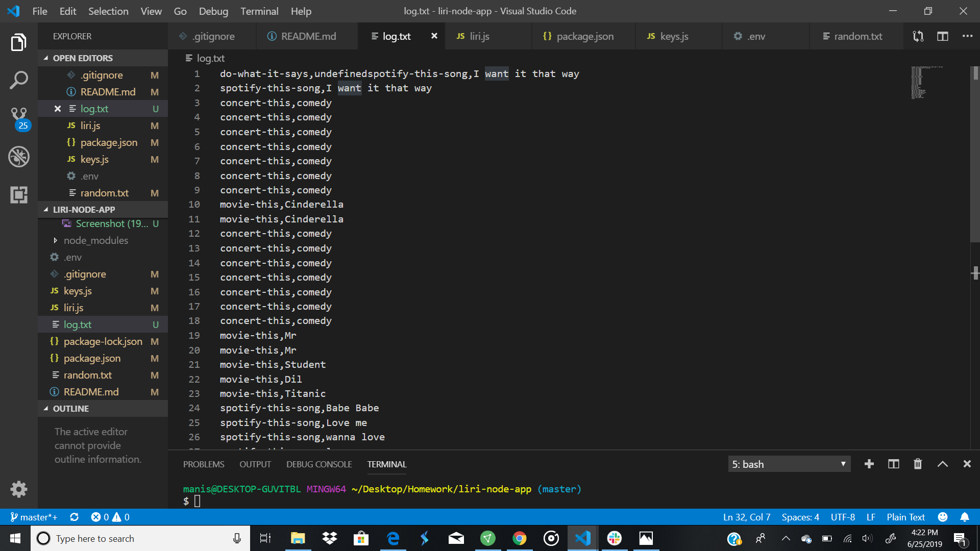Launch Chrome from the taskbar
Image resolution: width=980 pixels, height=551 pixels.
point(519,538)
